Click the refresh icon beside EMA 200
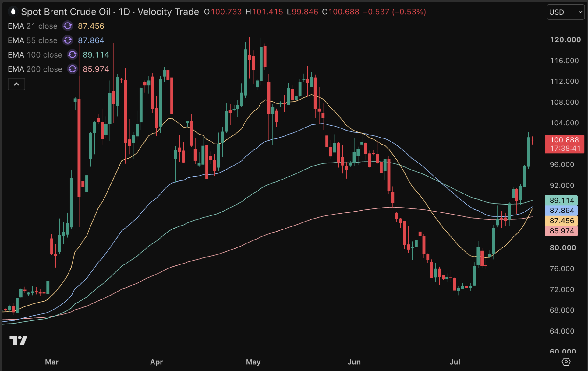Image resolution: width=588 pixels, height=371 pixels. pos(73,69)
